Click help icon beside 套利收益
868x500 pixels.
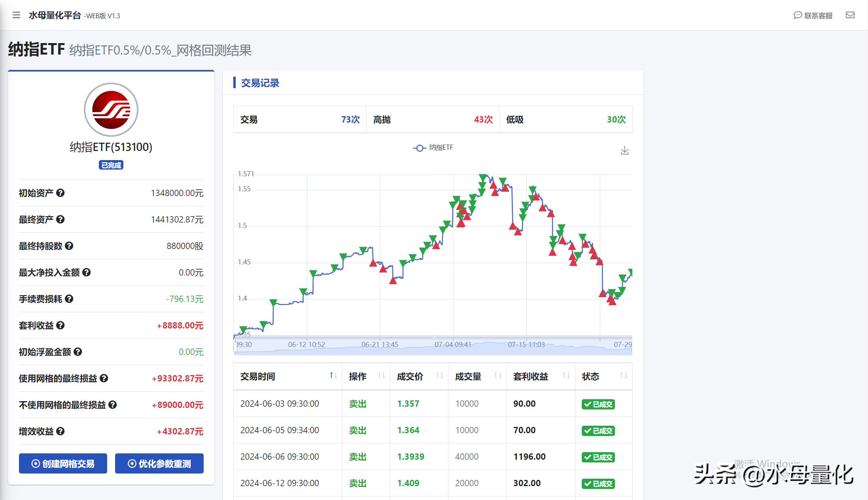pos(60,325)
